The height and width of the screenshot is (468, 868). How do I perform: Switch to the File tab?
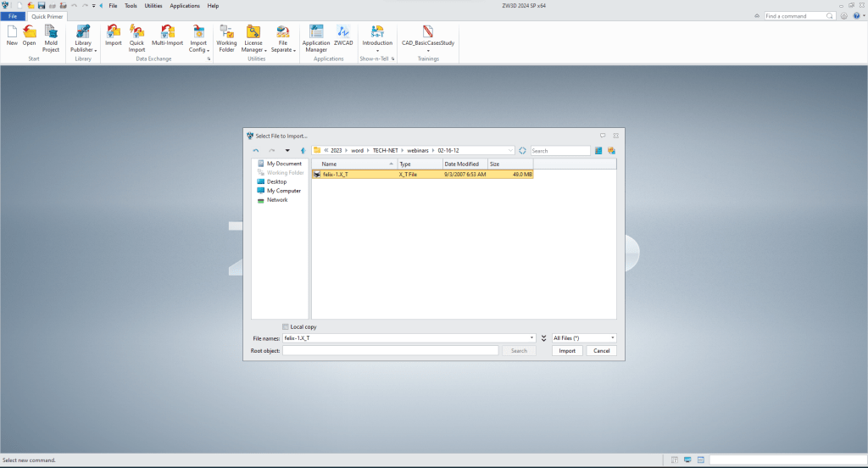click(13, 16)
